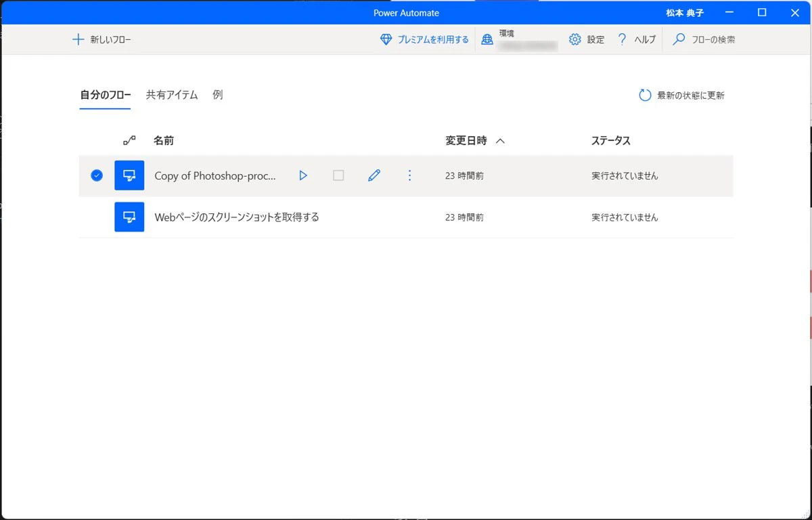Click desktop flow icon of Webページのスクリーンショット flow
Viewport: 812px width, 520px height.
coord(129,217)
